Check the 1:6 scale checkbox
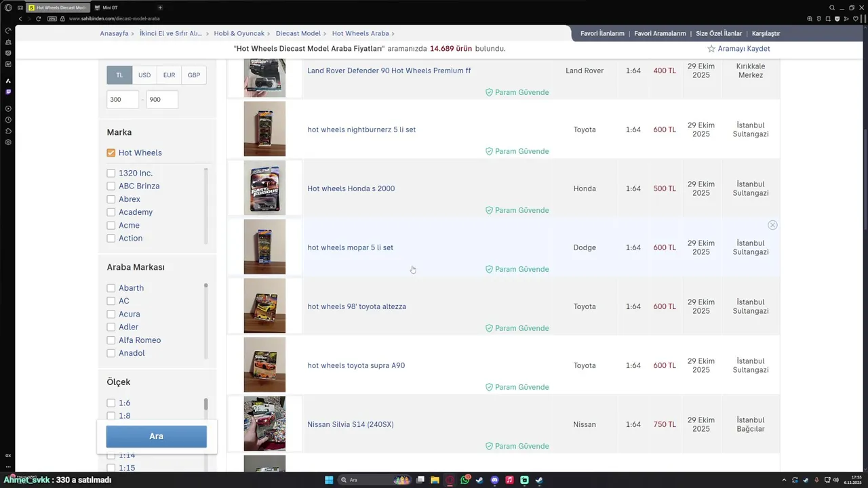Screen dimensions: 868x488 [x=111, y=403]
